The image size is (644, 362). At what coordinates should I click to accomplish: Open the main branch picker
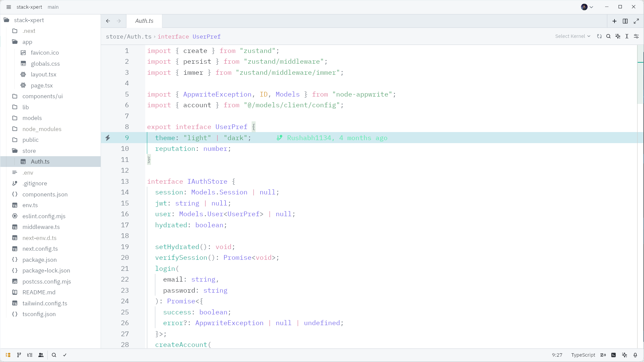click(53, 7)
